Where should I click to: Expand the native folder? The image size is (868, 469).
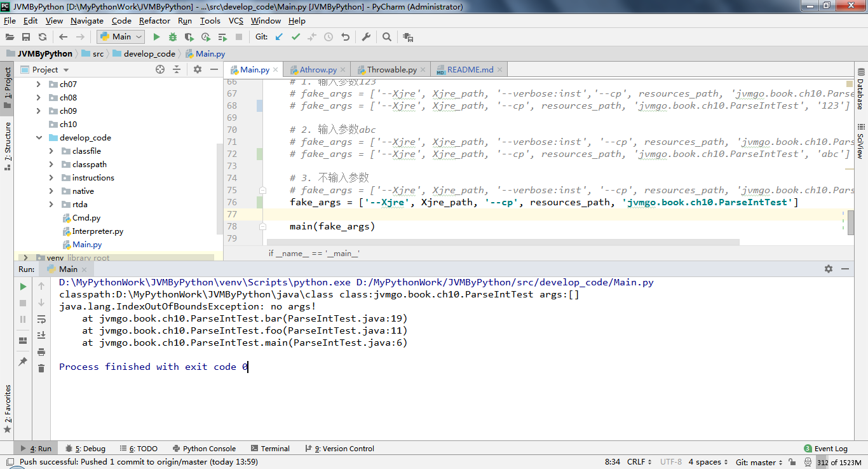coord(51,191)
